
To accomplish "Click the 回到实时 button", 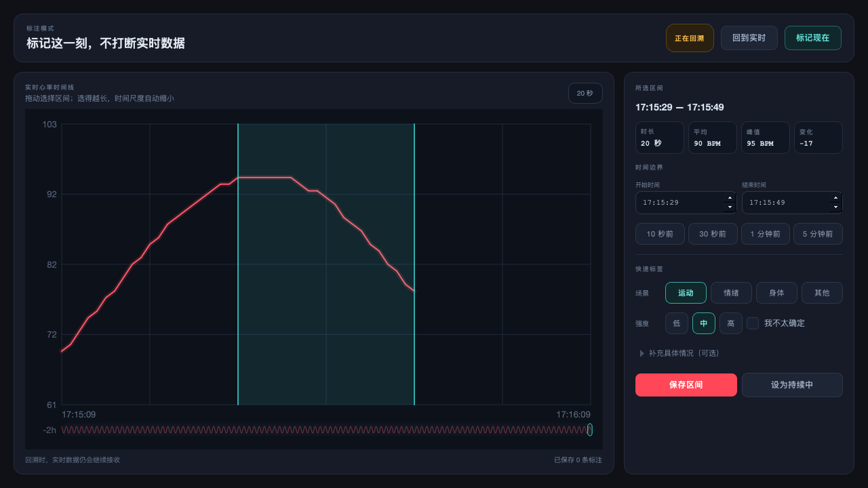I will [749, 38].
